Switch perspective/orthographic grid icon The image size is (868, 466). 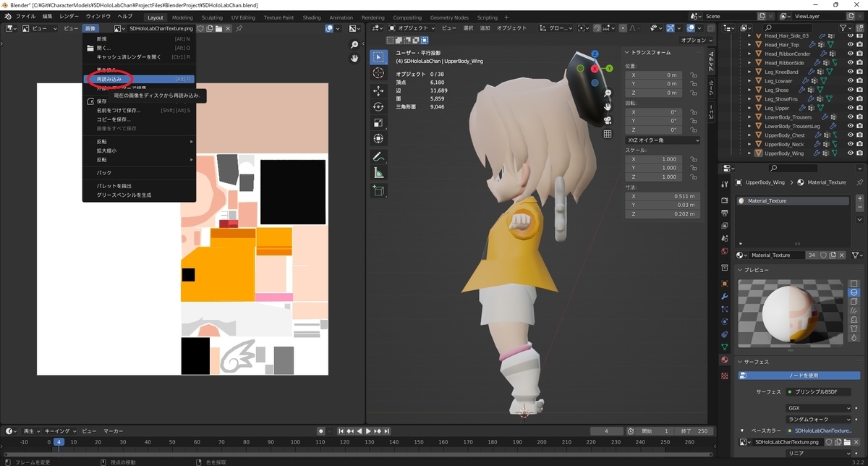point(608,134)
